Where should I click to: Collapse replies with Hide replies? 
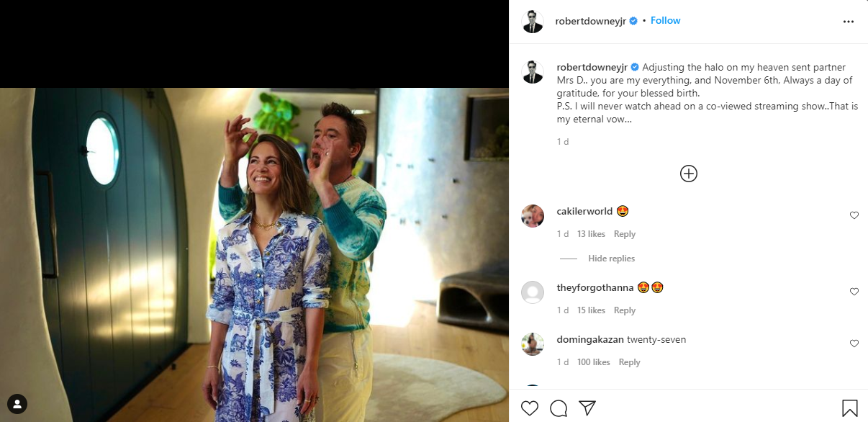point(611,259)
